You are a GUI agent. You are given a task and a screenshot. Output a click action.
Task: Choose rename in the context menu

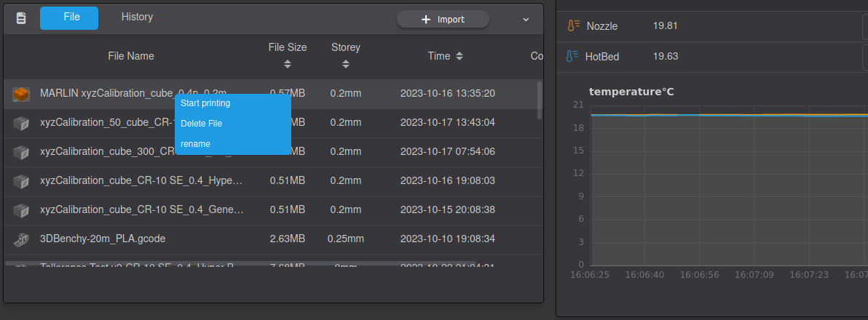pyautogui.click(x=195, y=144)
